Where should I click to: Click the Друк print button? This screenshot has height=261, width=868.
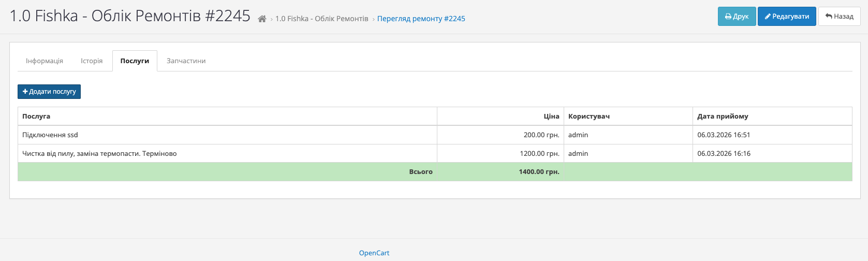tap(737, 16)
